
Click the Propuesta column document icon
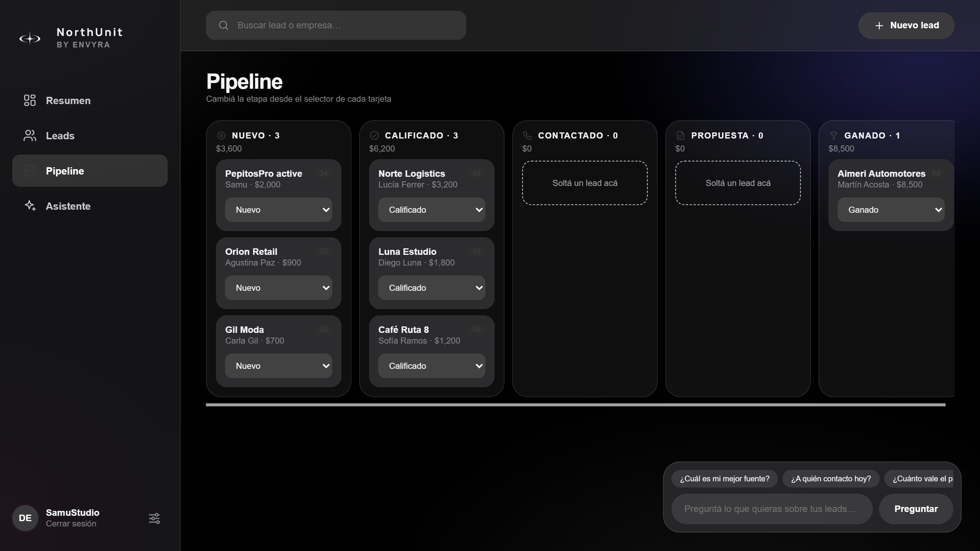(681, 135)
